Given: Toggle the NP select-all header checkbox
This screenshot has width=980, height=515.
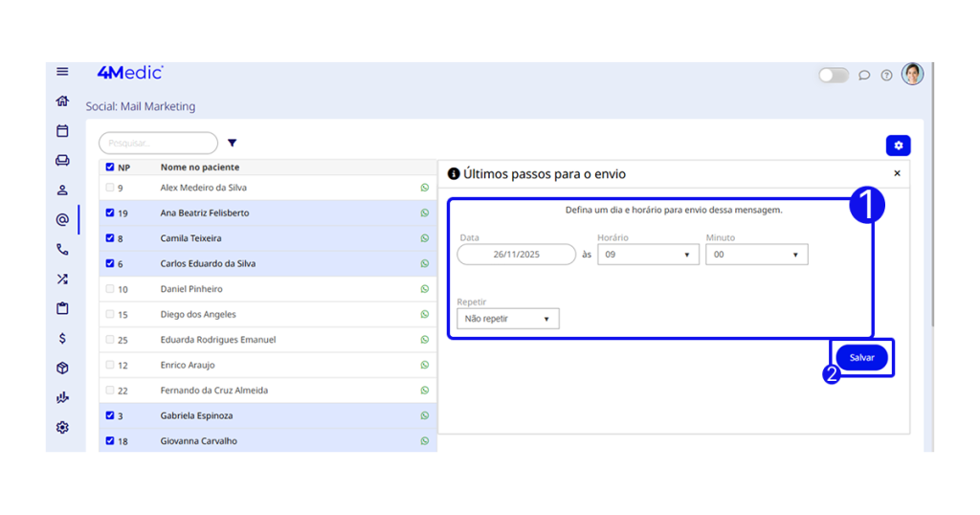Looking at the screenshot, I should click(x=110, y=168).
